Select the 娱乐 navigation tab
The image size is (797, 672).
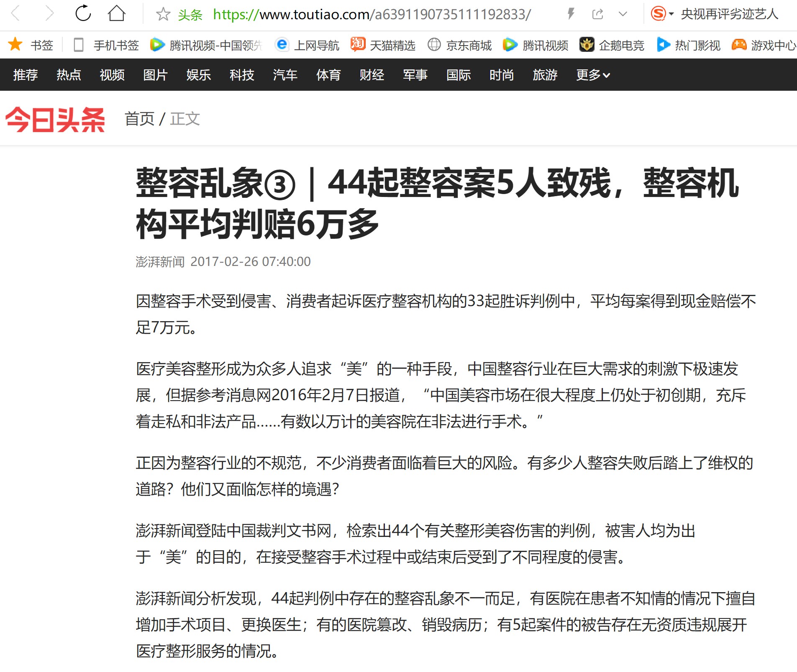(198, 75)
